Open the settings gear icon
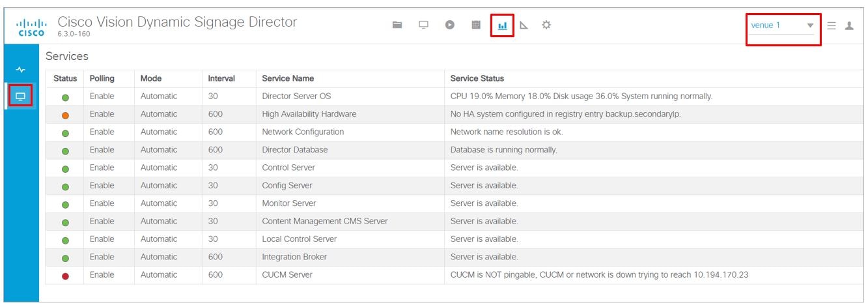868x307 pixels. tap(546, 25)
